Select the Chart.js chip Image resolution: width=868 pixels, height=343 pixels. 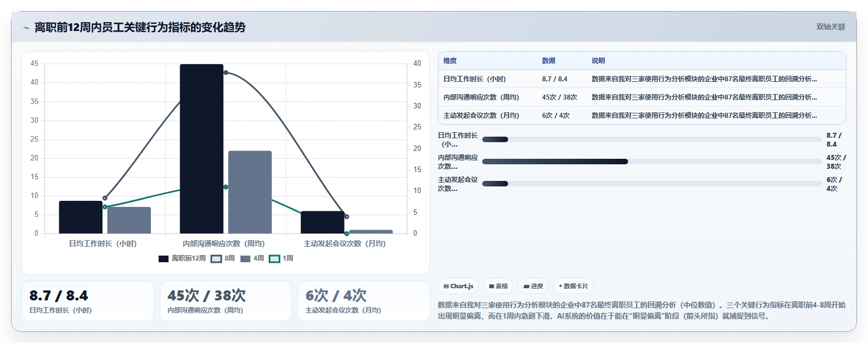click(x=458, y=286)
